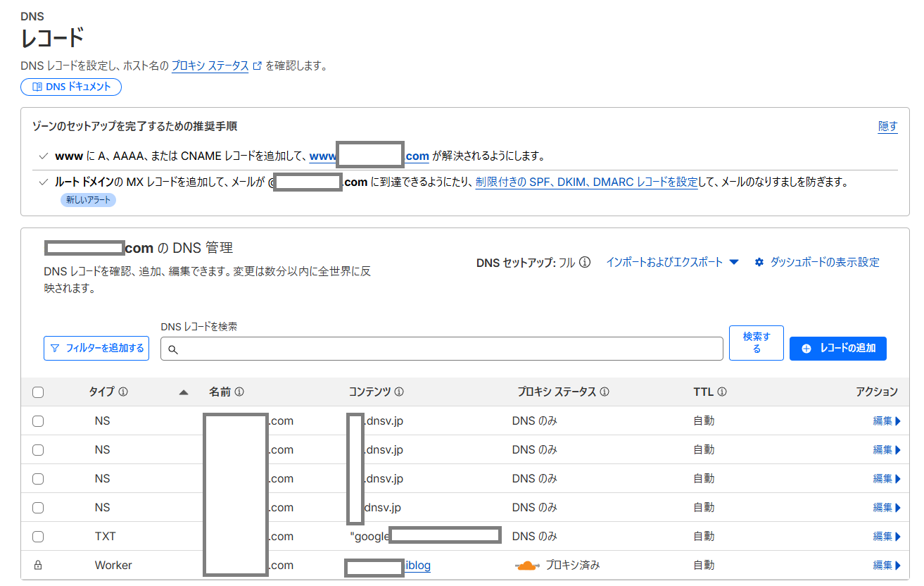This screenshot has width=924, height=586.
Task: Click DNS セットアップ: フル text
Action: [526, 263]
